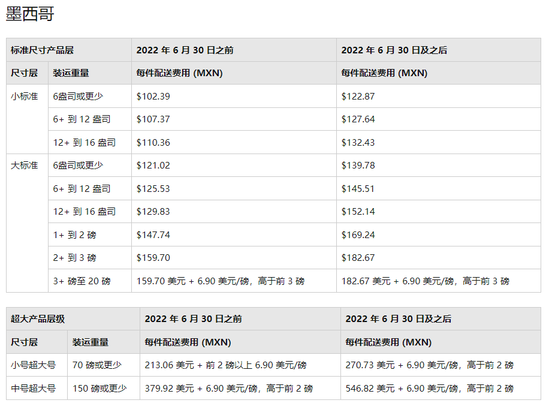Select the 大标准 size tier cell
This screenshot has width=549, height=403.
tap(27, 223)
